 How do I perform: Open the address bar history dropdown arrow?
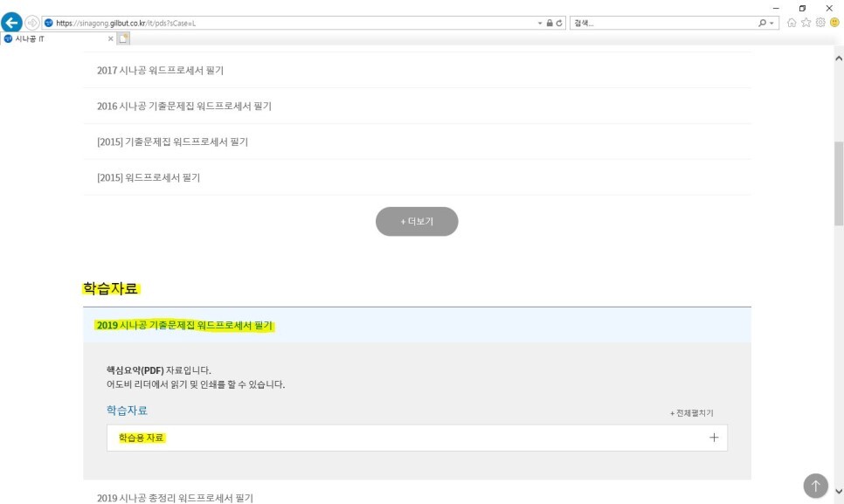540,23
